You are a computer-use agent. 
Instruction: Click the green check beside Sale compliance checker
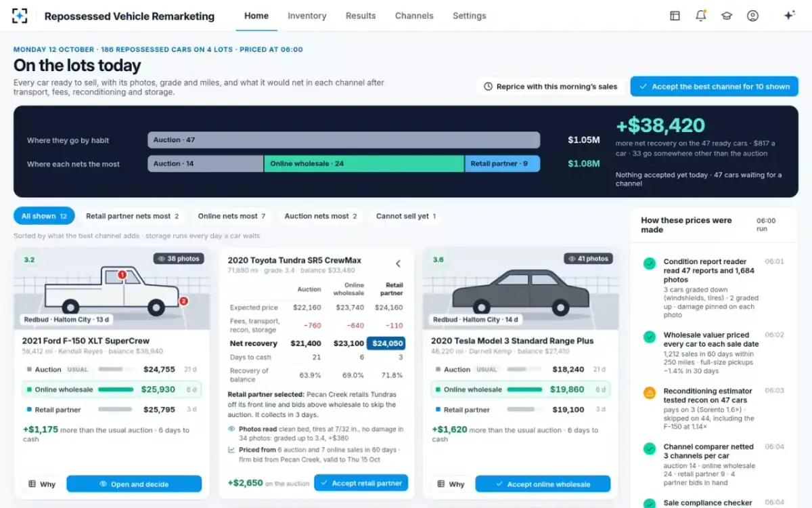click(650, 504)
